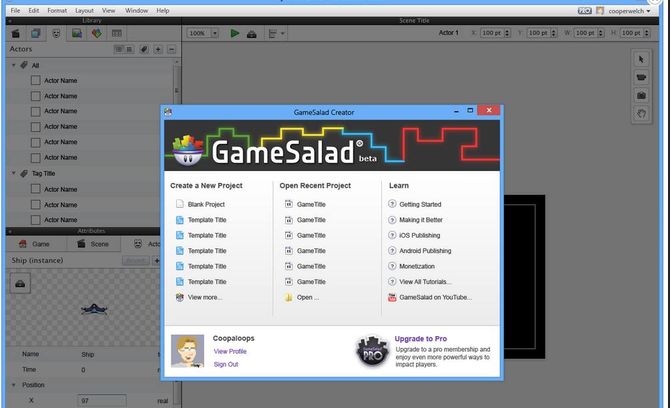This screenshot has height=408, width=670.
Task: Open the Edit menu
Action: tap(34, 11)
